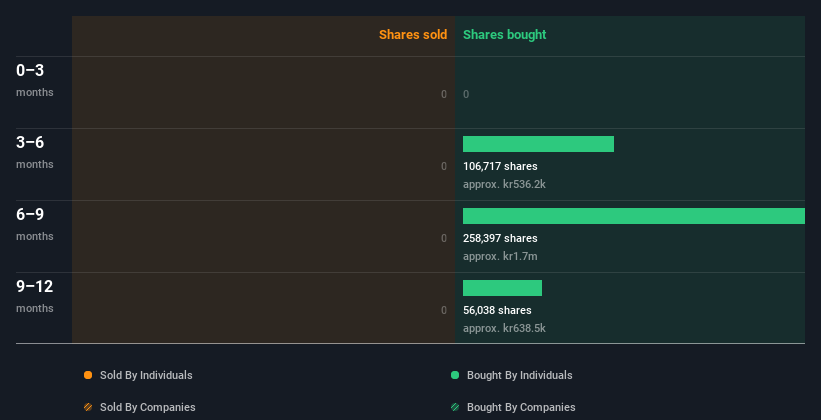
Task: Click the 258,397 shares value
Action: (x=500, y=238)
